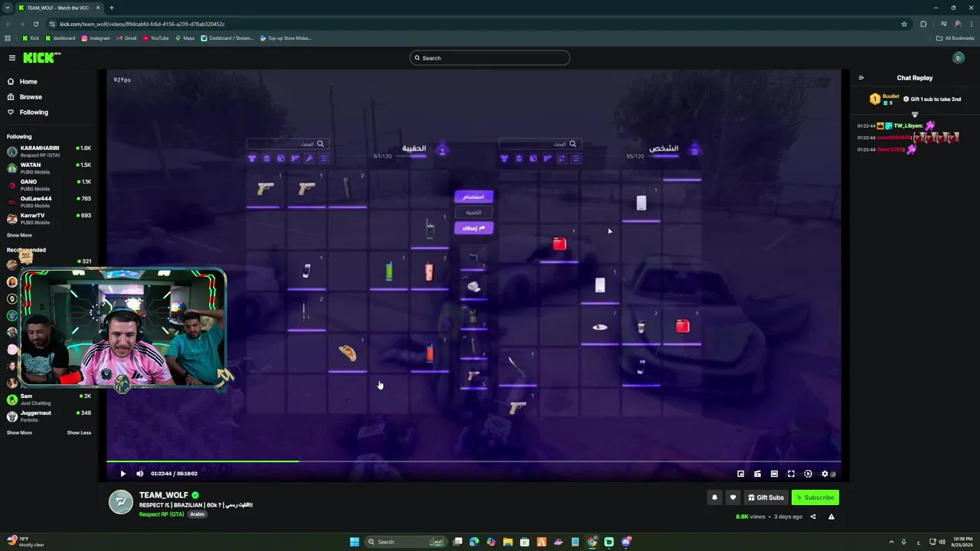Focus the Kick search field
Screen dimensions: 980x551
490,57
